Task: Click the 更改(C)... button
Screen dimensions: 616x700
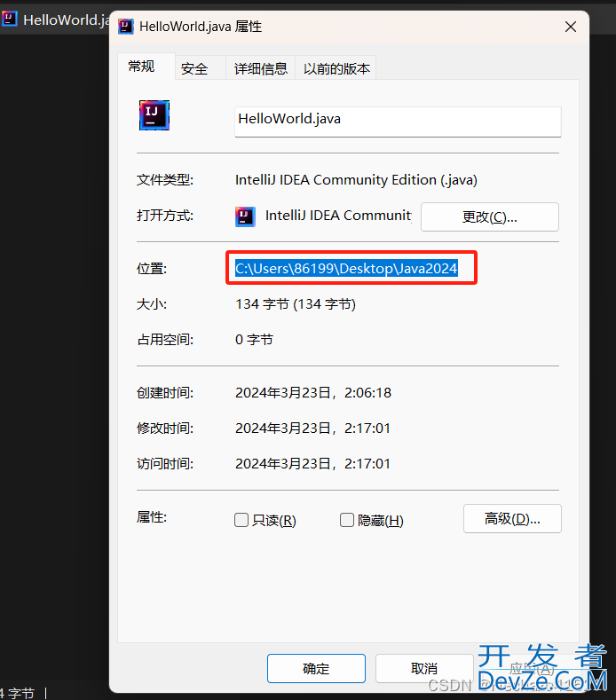Action: (x=490, y=217)
